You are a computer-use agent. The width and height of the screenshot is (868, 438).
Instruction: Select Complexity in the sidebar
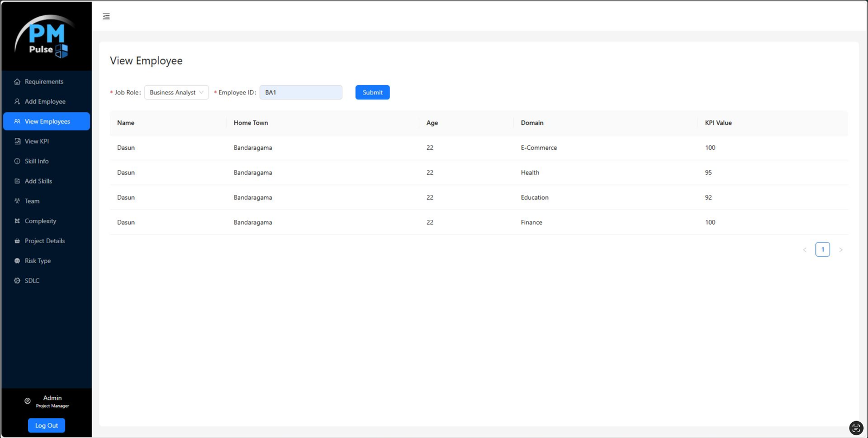tap(40, 221)
